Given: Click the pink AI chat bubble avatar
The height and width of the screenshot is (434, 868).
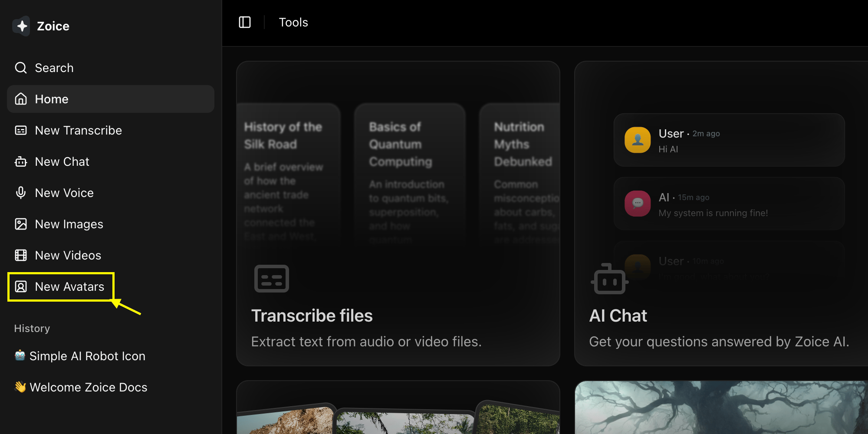Looking at the screenshot, I should pyautogui.click(x=638, y=204).
